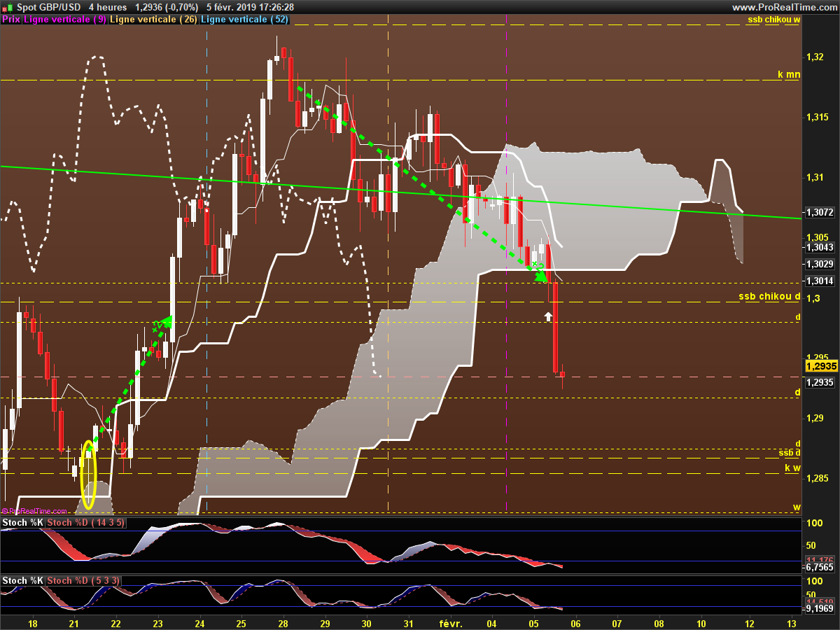Click the 5 févr. 2019 17:26:28 timestamp
This screenshot has width=840, height=630.
[250, 7]
